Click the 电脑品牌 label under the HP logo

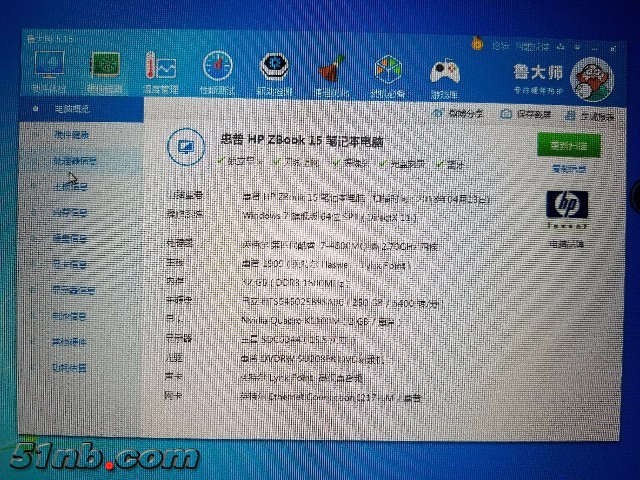(567, 244)
